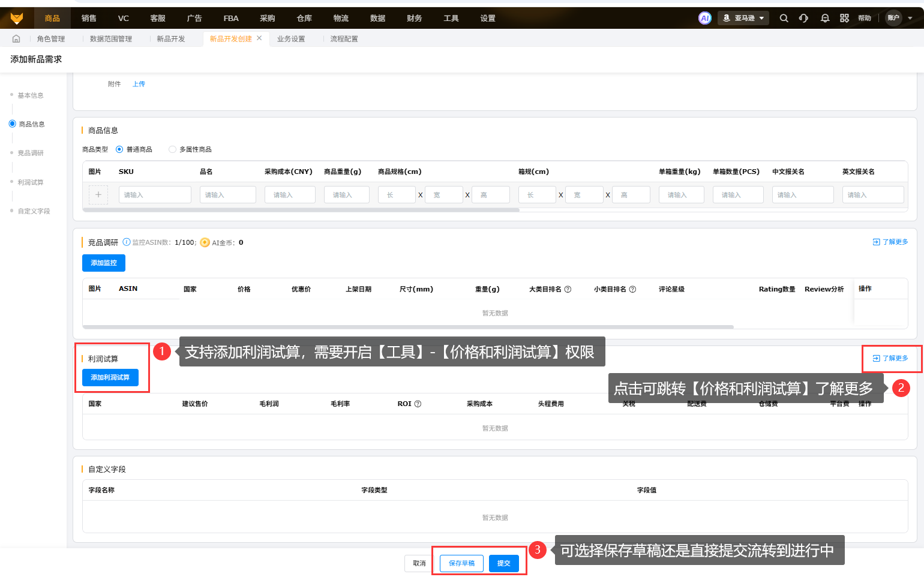
Task: Select the 多属性商品 radio button
Action: pos(172,149)
